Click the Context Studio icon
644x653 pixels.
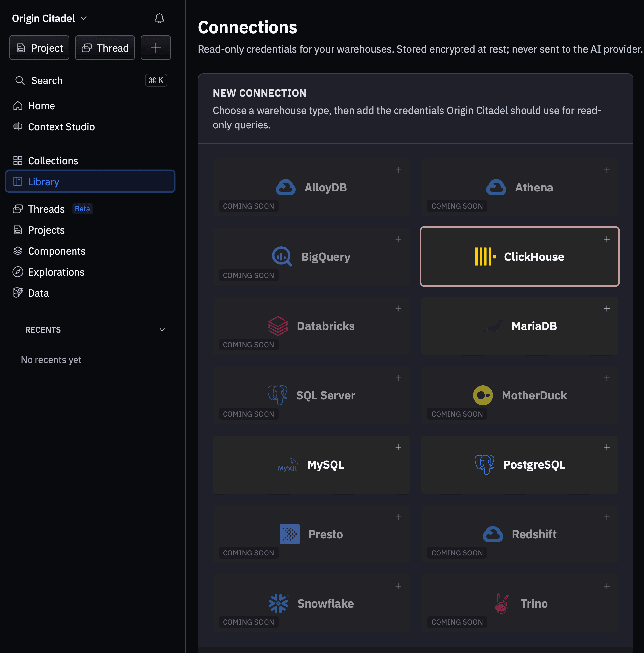coord(18,127)
